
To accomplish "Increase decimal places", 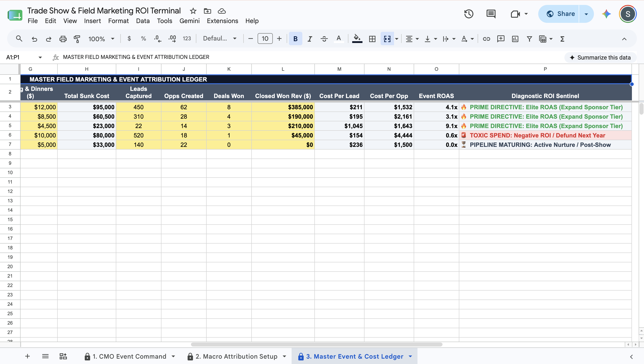I will click(x=172, y=39).
